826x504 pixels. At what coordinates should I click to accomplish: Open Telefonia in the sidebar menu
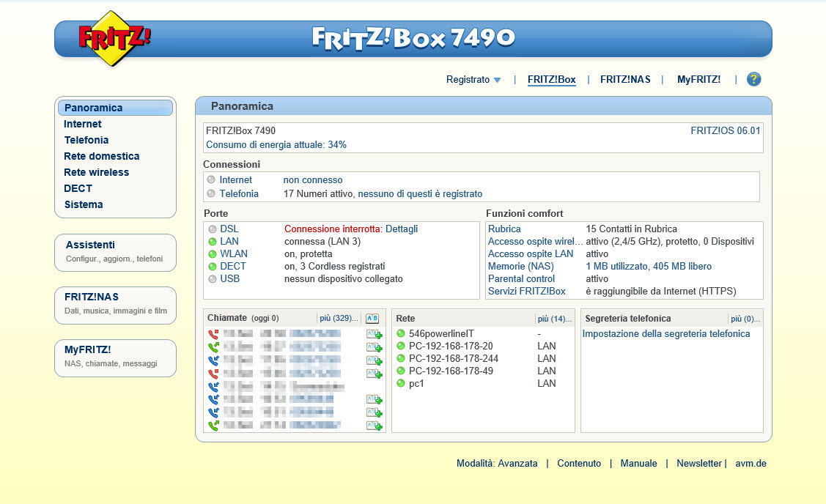point(86,140)
